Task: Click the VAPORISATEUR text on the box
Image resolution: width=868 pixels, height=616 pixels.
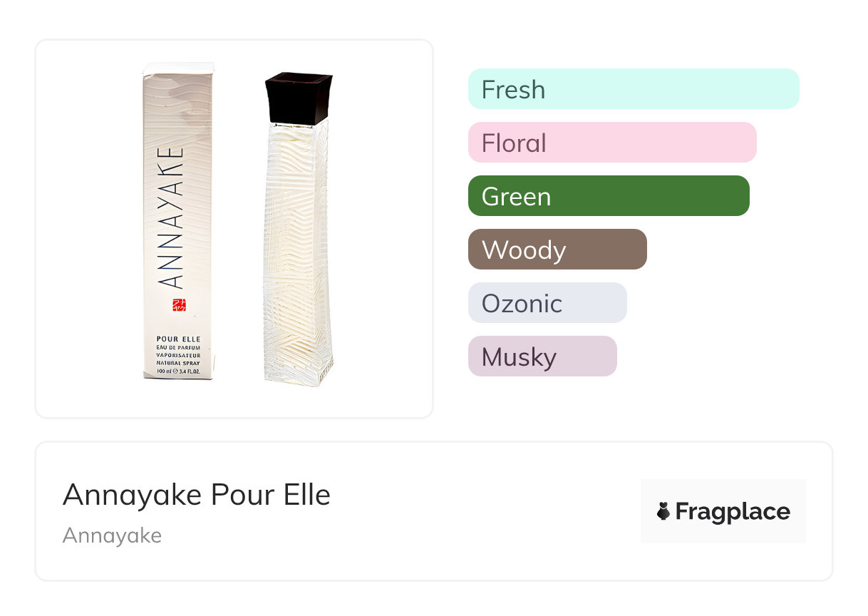Action: 178,354
